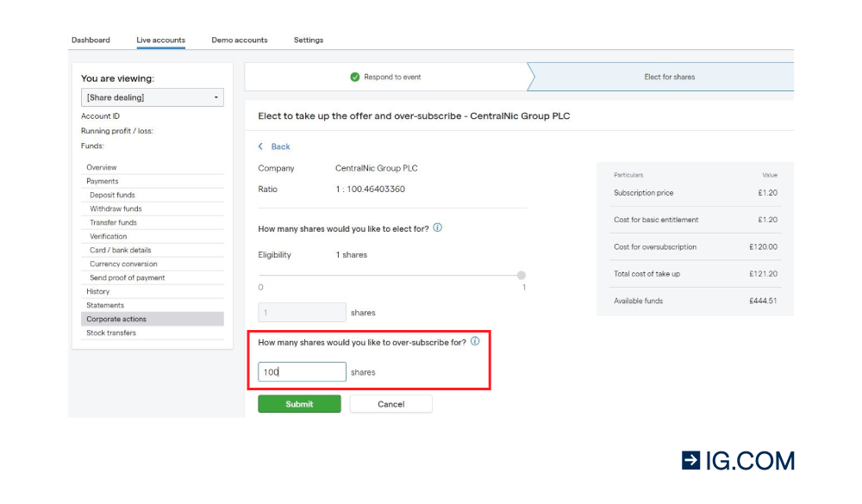The image size is (862, 504).
Task: Switch to the Live accounts tab
Action: tap(160, 40)
